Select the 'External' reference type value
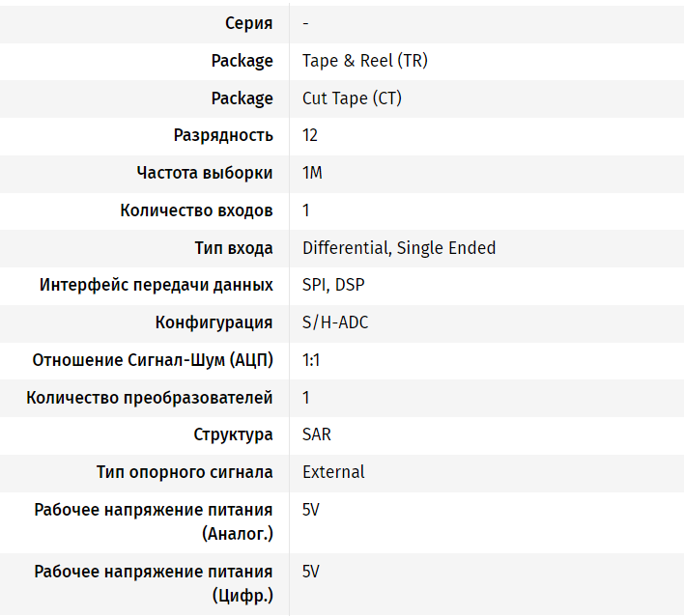 pyautogui.click(x=333, y=473)
